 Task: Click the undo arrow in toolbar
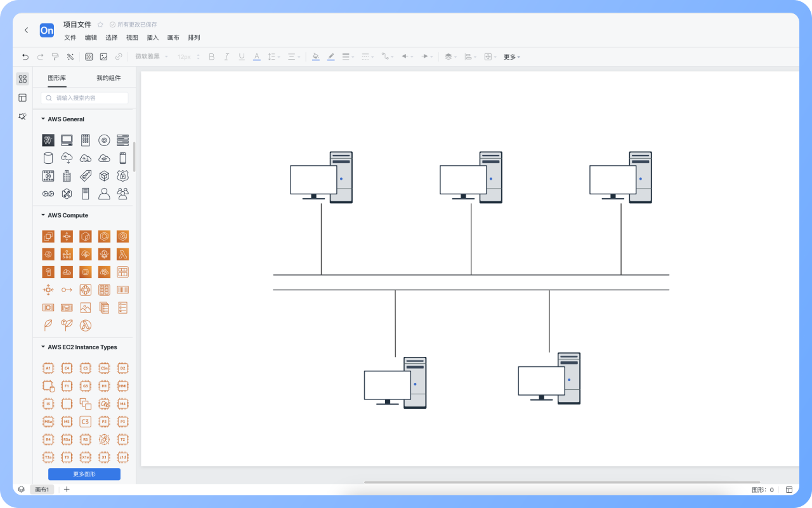coord(25,57)
